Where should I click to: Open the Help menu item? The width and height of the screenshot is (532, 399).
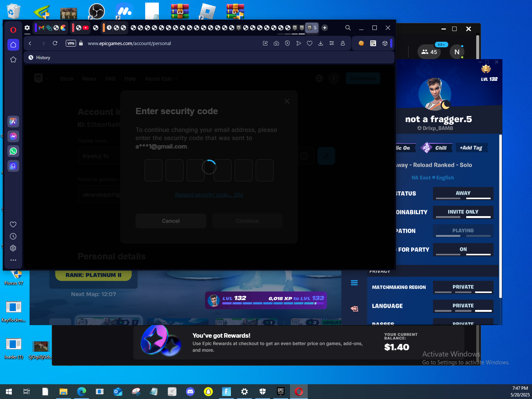[130, 79]
